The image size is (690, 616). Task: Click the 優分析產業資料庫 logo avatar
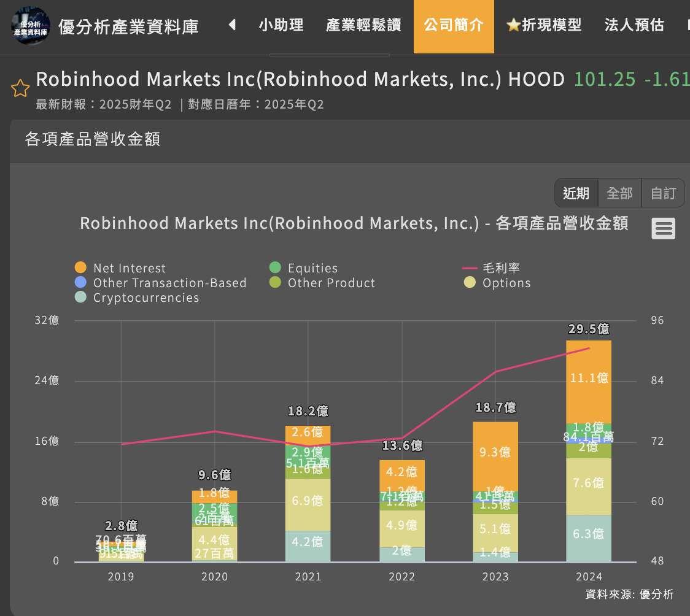point(30,26)
